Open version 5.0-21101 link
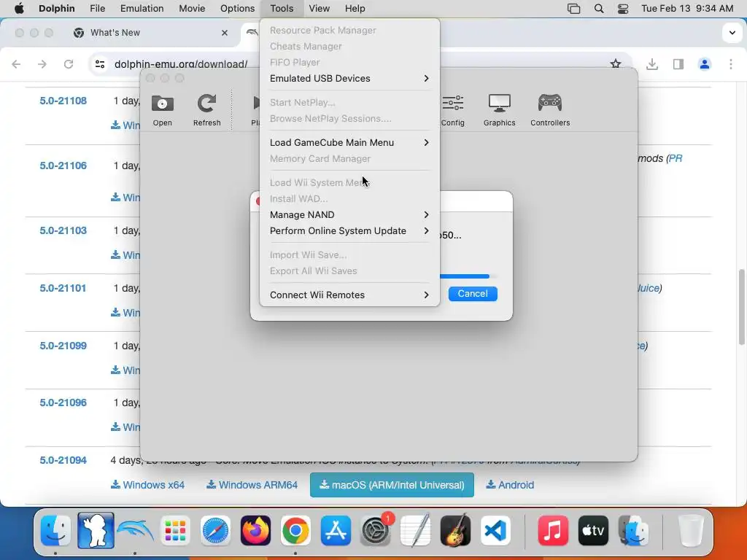 click(63, 288)
